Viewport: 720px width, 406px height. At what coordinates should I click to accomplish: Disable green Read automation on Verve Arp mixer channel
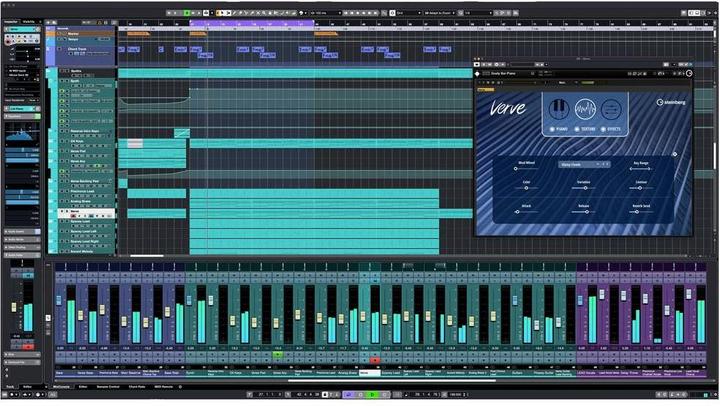(277, 355)
